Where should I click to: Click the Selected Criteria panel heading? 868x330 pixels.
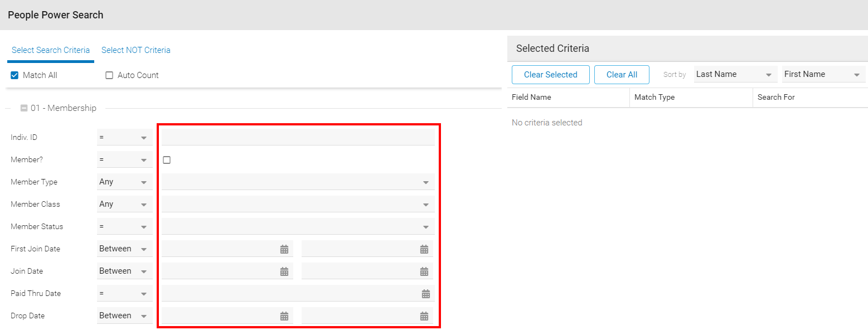coord(552,48)
